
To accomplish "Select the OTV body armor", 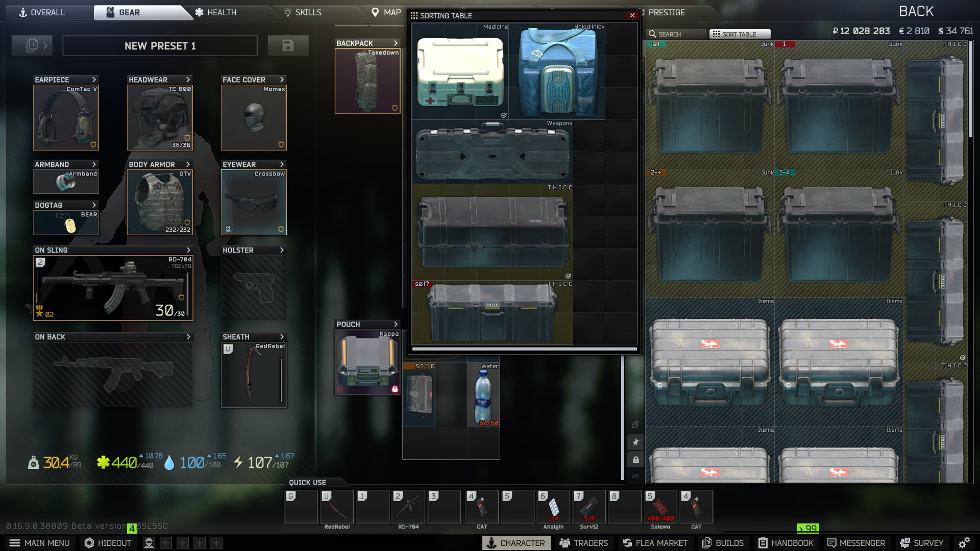I will 160,202.
